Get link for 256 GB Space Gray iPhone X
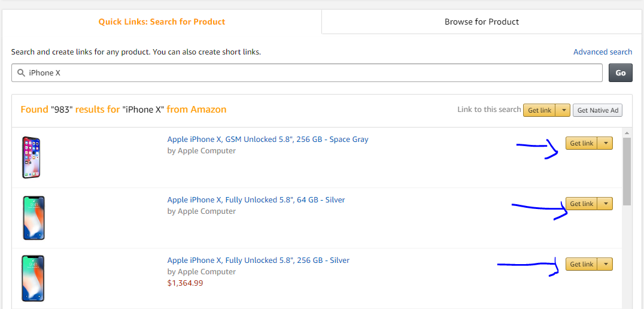 tap(582, 144)
